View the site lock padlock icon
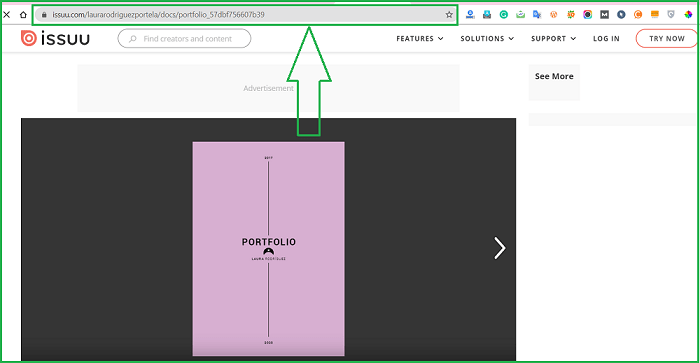700x363 pixels. pos(44,15)
